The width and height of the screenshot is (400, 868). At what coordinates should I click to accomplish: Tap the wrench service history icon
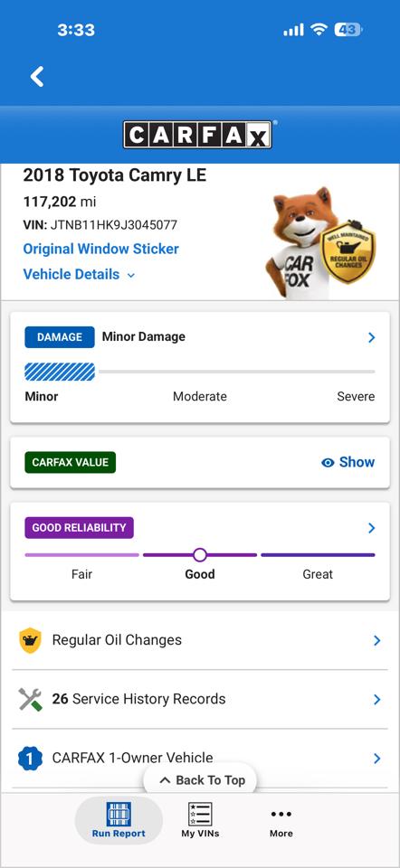point(30,699)
